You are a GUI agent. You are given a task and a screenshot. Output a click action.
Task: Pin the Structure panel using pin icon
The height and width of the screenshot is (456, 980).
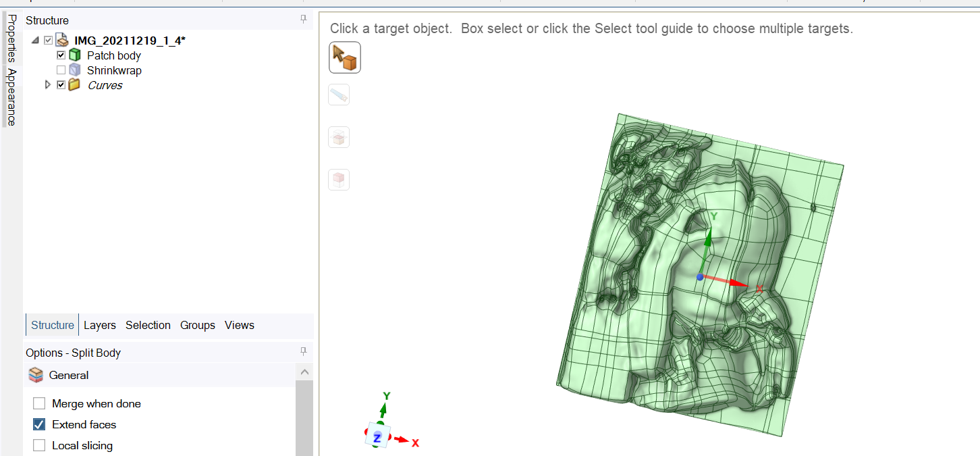click(x=304, y=20)
